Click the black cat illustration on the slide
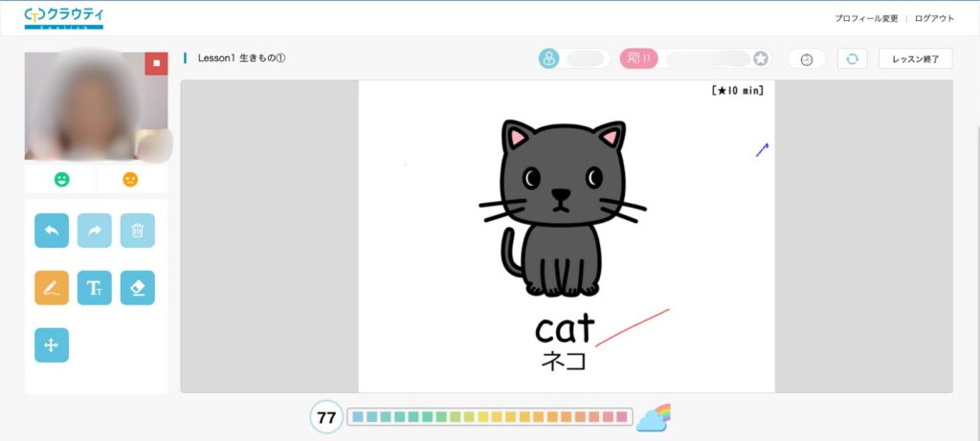Image resolution: width=980 pixels, height=441 pixels. (563, 209)
